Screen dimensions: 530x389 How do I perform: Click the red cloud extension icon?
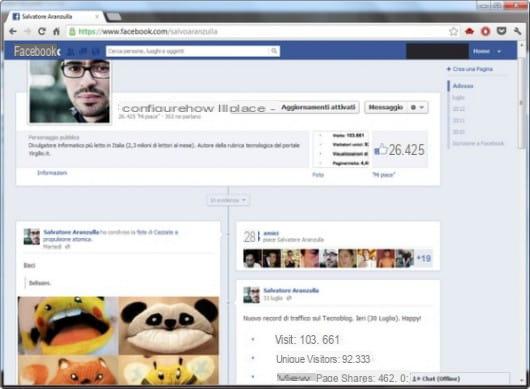(x=469, y=31)
